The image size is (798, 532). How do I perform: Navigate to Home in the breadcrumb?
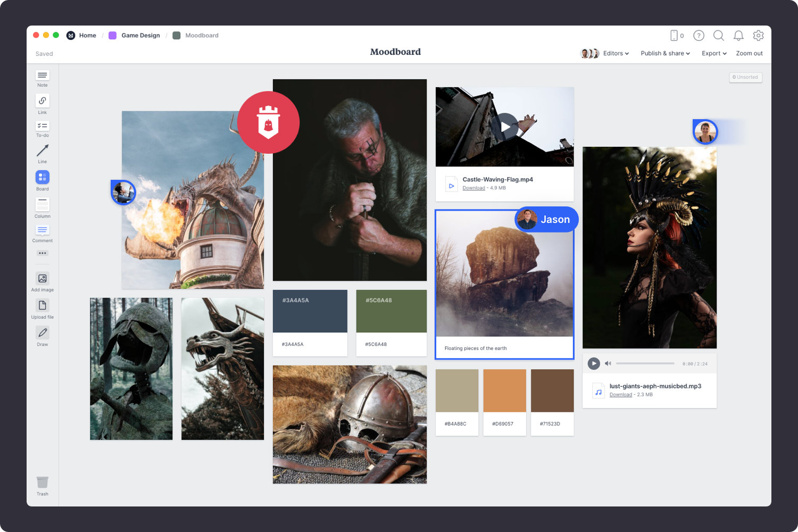[88, 35]
